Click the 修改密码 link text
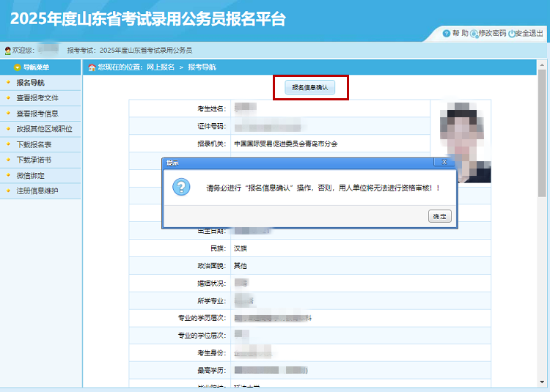Image resolution: width=550 pixels, height=392 pixels. click(x=492, y=33)
